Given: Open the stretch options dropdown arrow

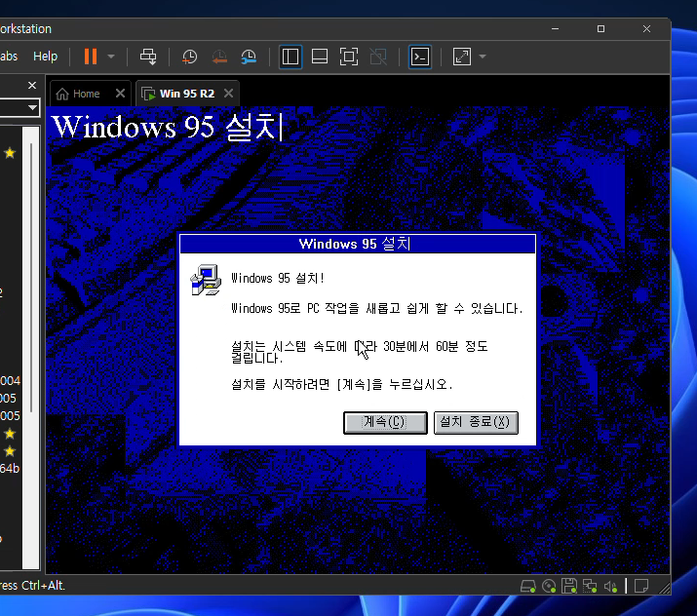Looking at the screenshot, I should pyautogui.click(x=483, y=57).
